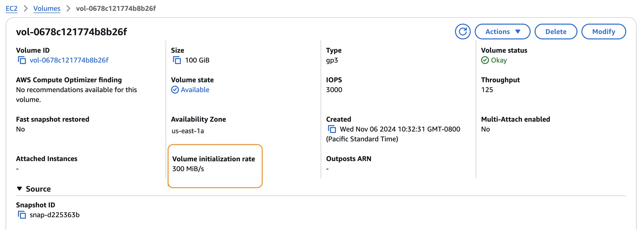Copy the snapshot ID snap-d225363b
The width and height of the screenshot is (644, 230).
tap(22, 215)
